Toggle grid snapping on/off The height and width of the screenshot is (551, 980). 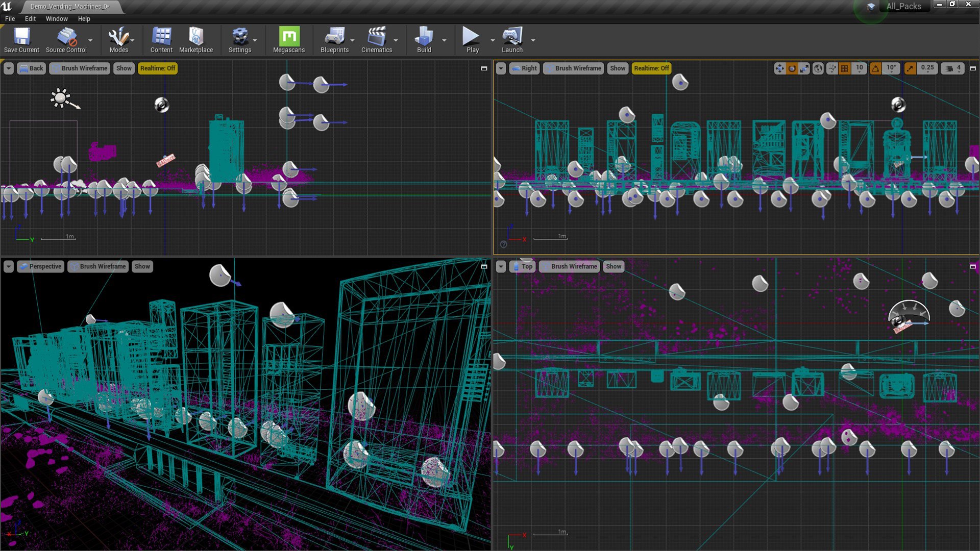click(x=845, y=68)
